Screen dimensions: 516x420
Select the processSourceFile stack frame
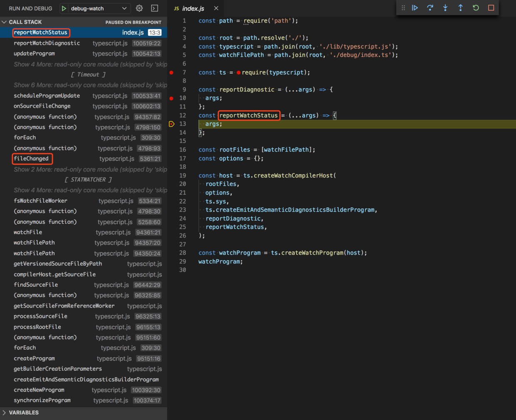(83, 316)
